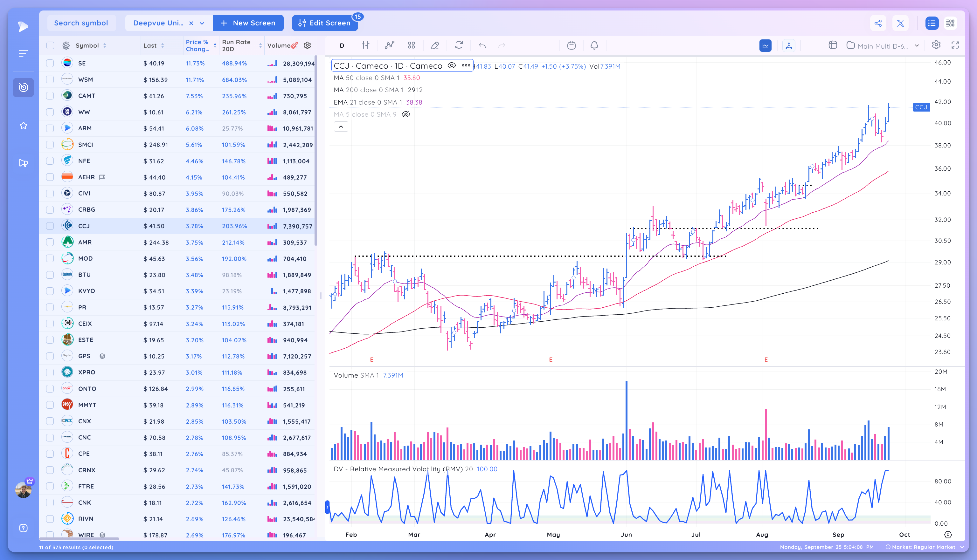
Task: Click the Deepvue logo icon in sidebar
Action: [23, 26]
